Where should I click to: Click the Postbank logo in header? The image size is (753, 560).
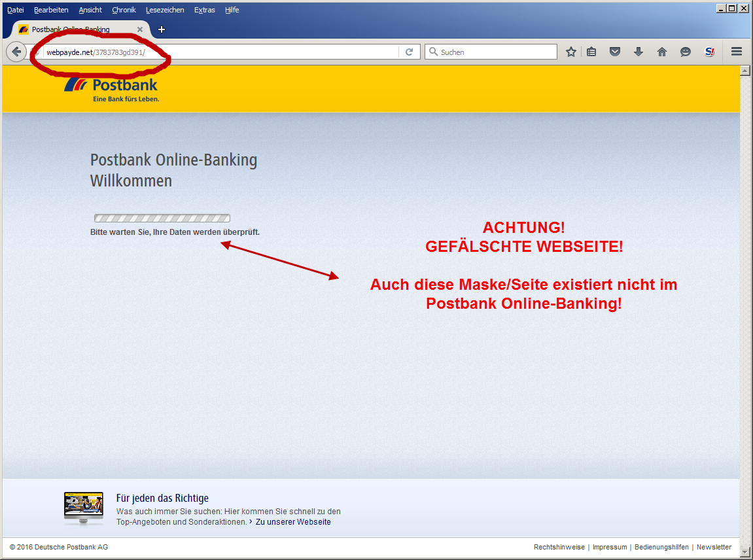point(111,90)
